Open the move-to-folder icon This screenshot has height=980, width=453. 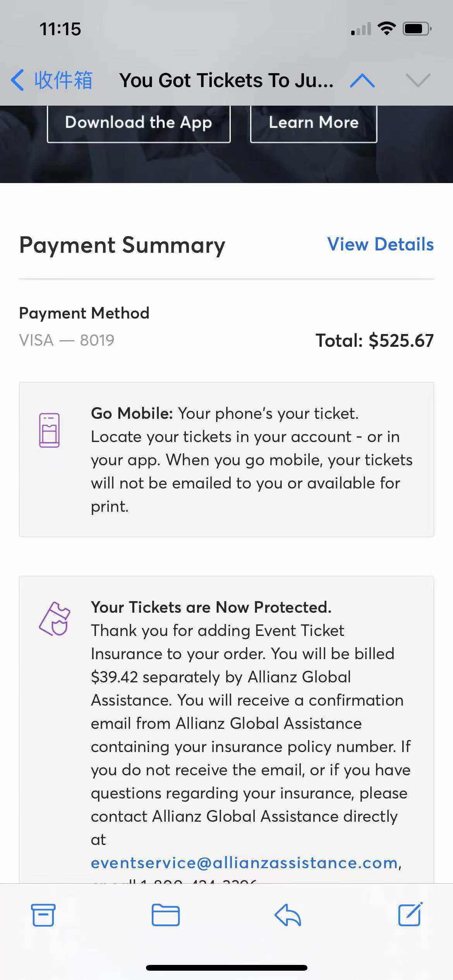pyautogui.click(x=166, y=915)
